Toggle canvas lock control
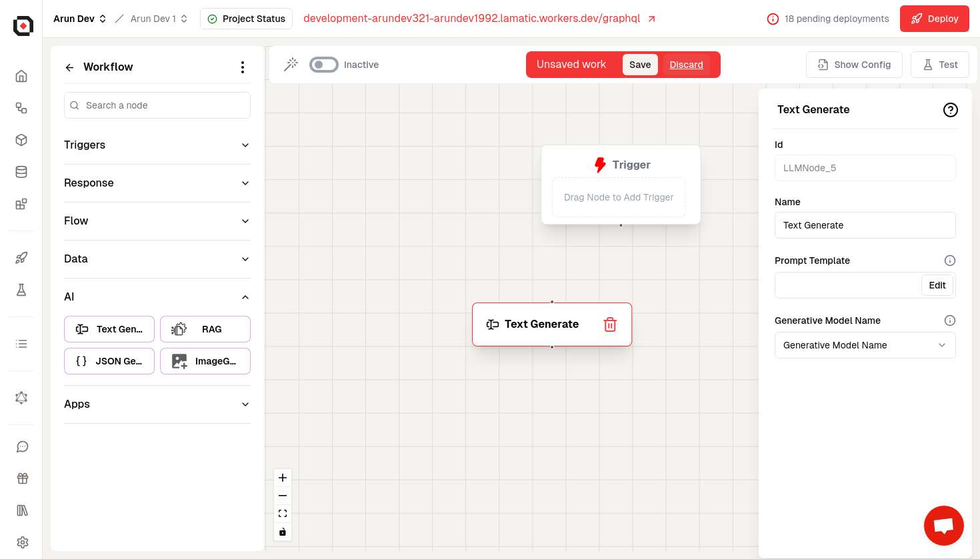 (x=283, y=532)
